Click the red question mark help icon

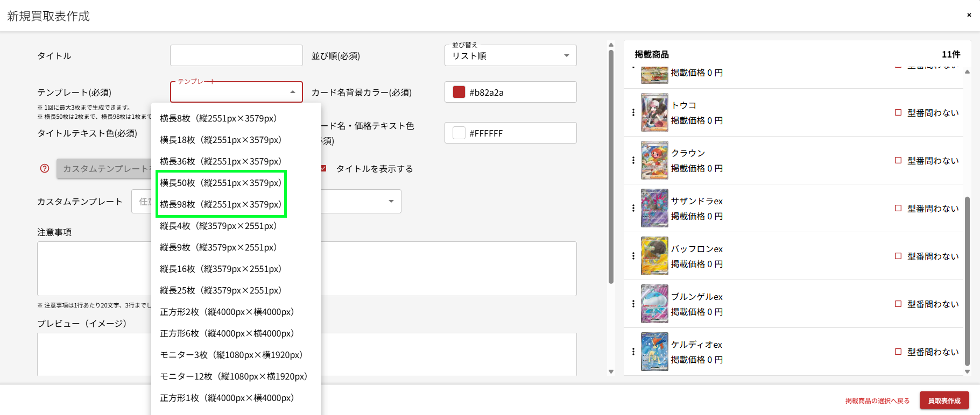click(x=45, y=168)
